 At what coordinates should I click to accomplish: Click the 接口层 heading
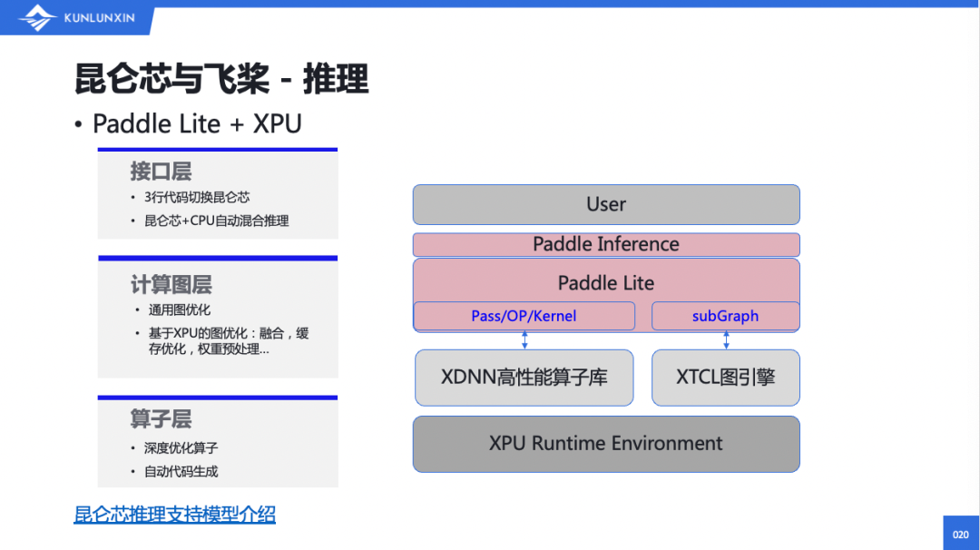point(161,172)
